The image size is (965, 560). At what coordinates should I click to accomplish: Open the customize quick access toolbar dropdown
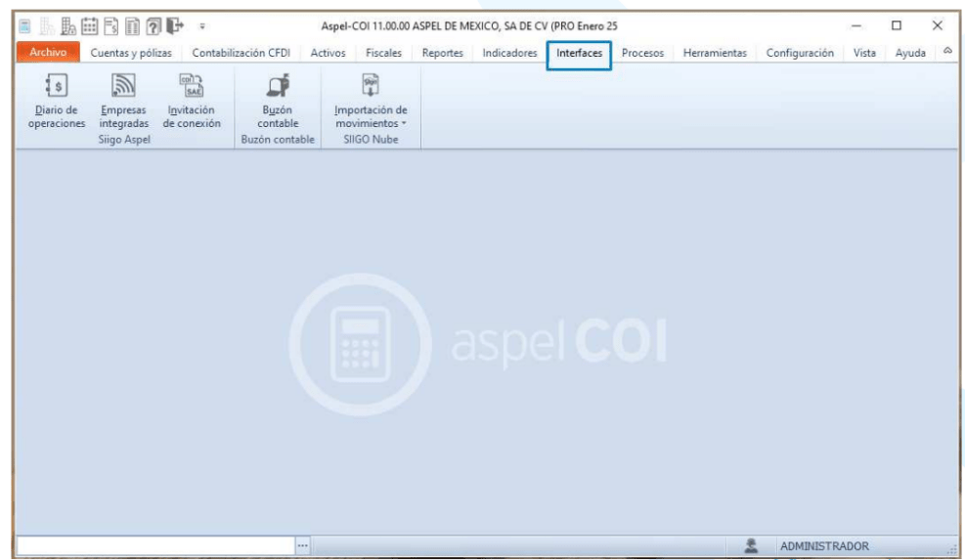point(201,26)
